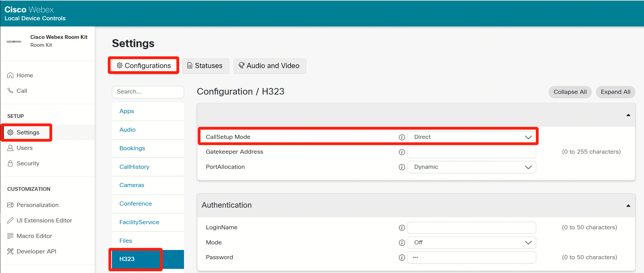This screenshot has height=273, width=644.
Task: Open the CallSetup Mode dropdown
Action: [472, 137]
